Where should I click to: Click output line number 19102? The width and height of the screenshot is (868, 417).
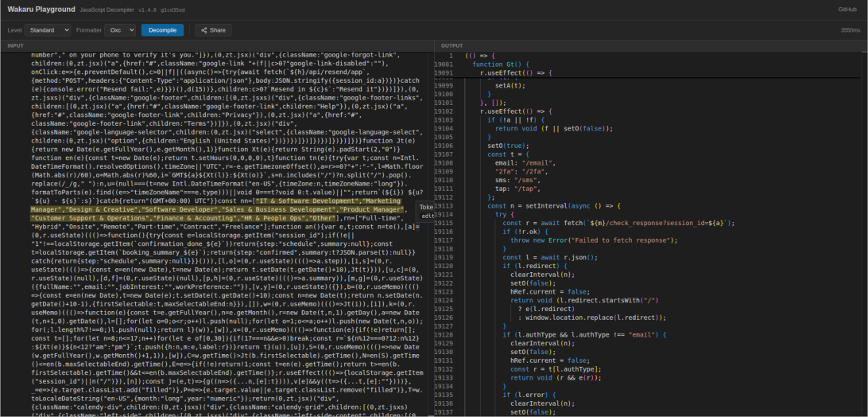tap(444, 111)
